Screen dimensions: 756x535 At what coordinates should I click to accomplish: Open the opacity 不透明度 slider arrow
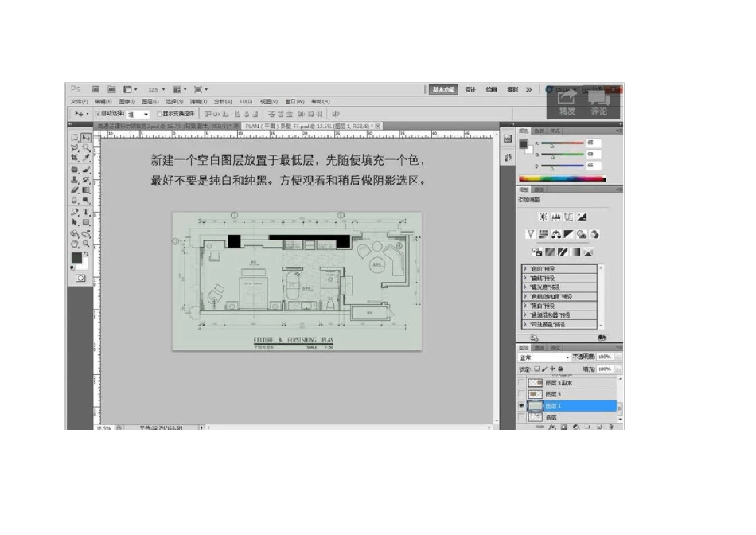pos(618,357)
